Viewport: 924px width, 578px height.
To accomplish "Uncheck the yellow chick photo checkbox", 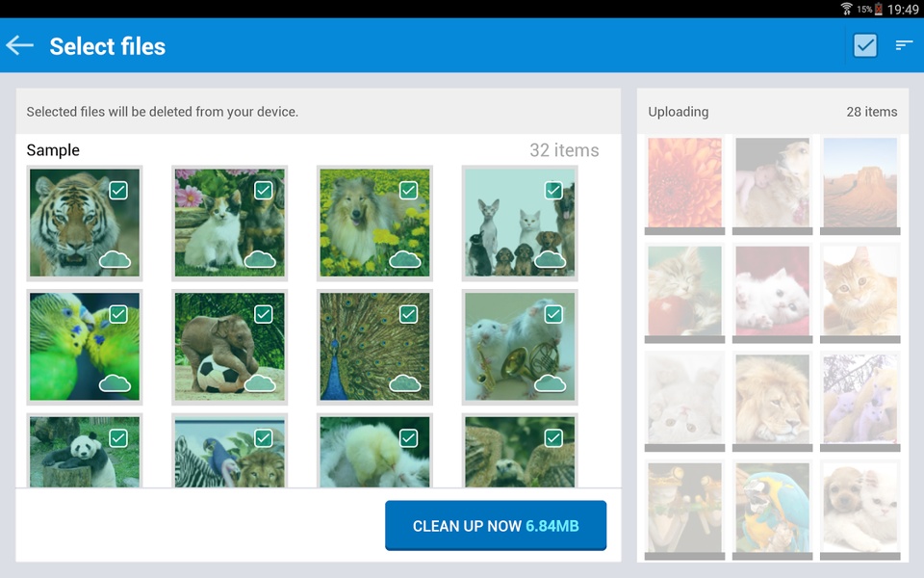I will [x=408, y=438].
